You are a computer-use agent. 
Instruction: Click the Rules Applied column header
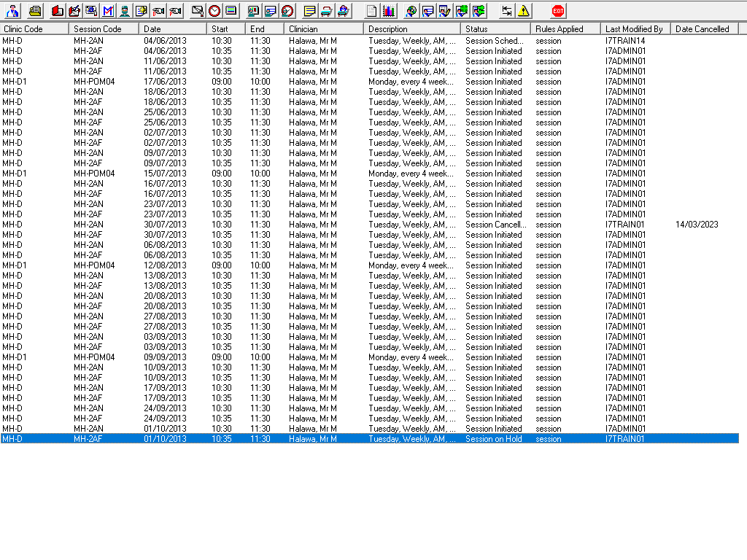565,28
